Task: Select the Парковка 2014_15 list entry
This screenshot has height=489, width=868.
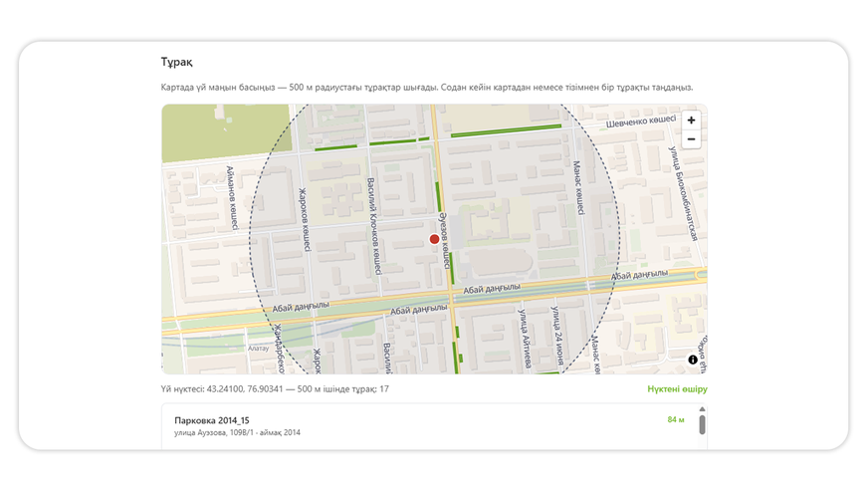Action: pyautogui.click(x=429, y=426)
